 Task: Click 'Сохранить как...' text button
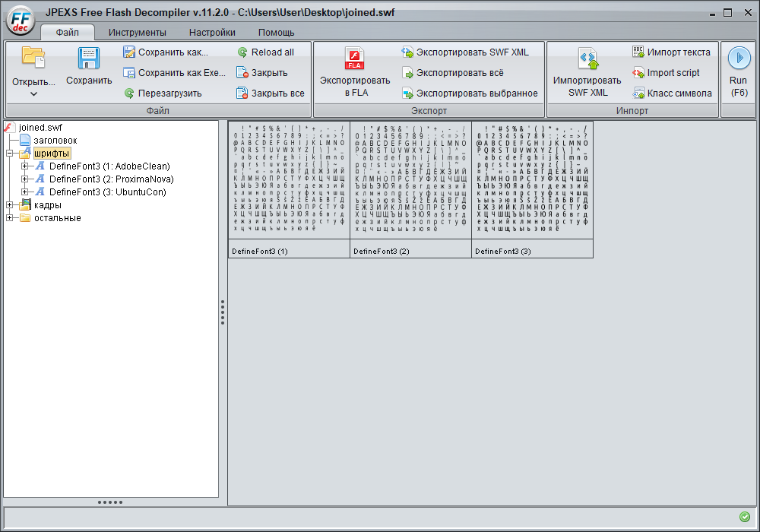tap(173, 52)
